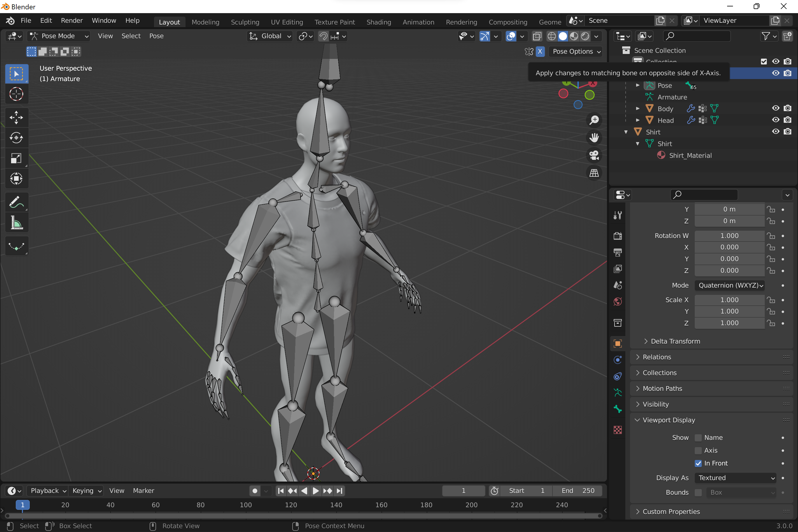Open the Pose Mode dropdown
Viewport: 798px width, 532px height.
coord(58,36)
